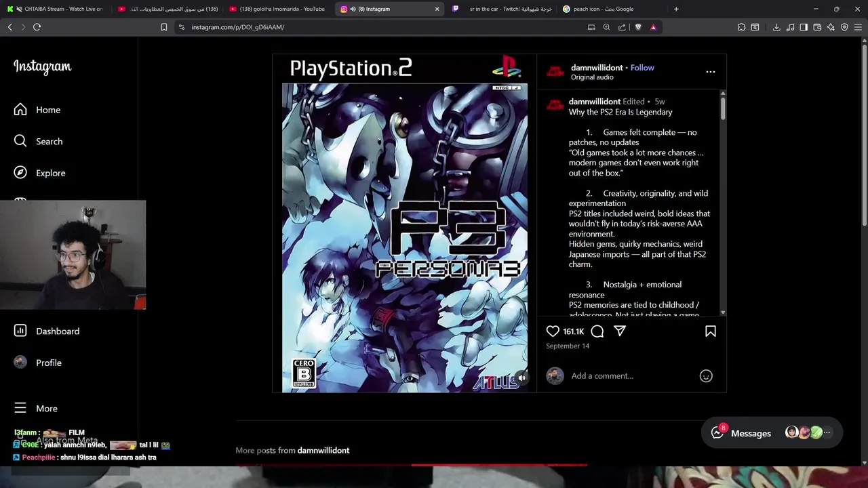868x488 pixels.
Task: Toggle mute on the post video
Action: point(521,378)
